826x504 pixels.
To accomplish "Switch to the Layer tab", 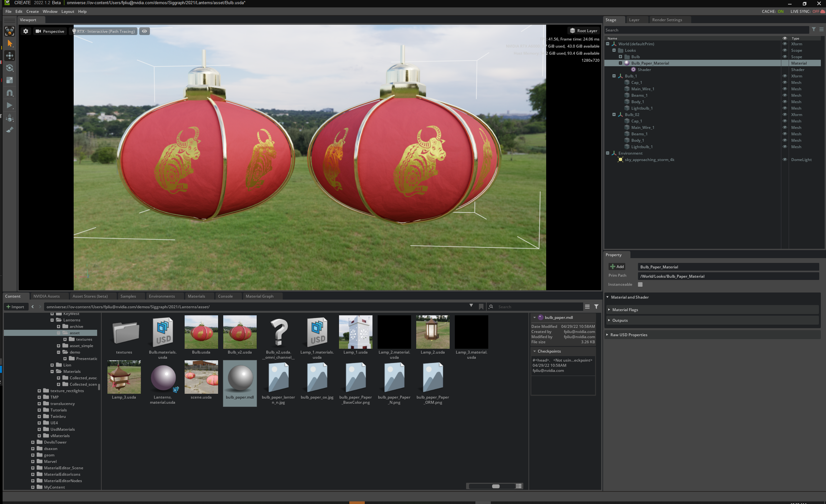I will [634, 20].
